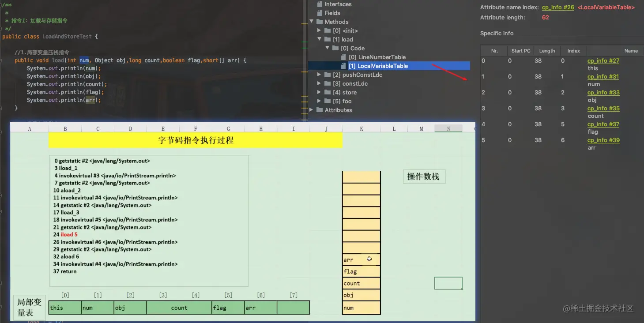
Task: Click the [5] foo folder icon
Action: coord(328,101)
